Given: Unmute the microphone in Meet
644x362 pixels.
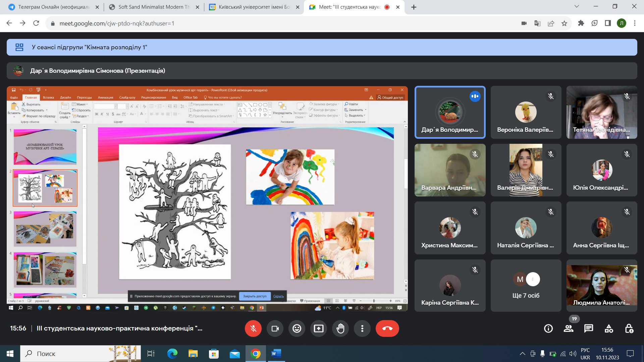Looking at the screenshot, I should pos(253,328).
